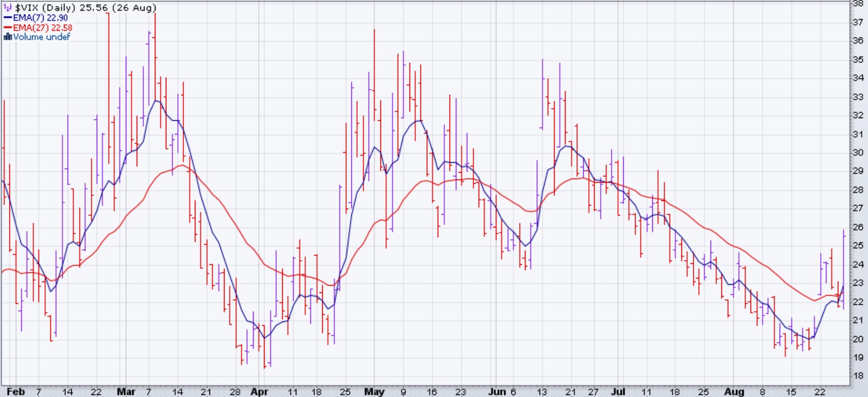Click the Apr label on date axis
The width and height of the screenshot is (868, 397).
pos(259,391)
